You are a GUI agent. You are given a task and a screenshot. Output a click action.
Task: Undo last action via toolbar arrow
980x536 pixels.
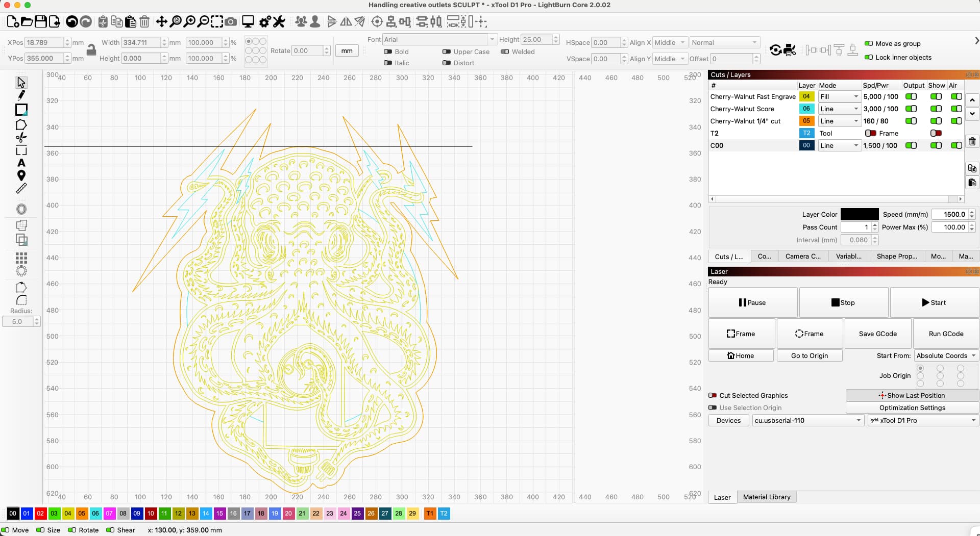[72, 21]
